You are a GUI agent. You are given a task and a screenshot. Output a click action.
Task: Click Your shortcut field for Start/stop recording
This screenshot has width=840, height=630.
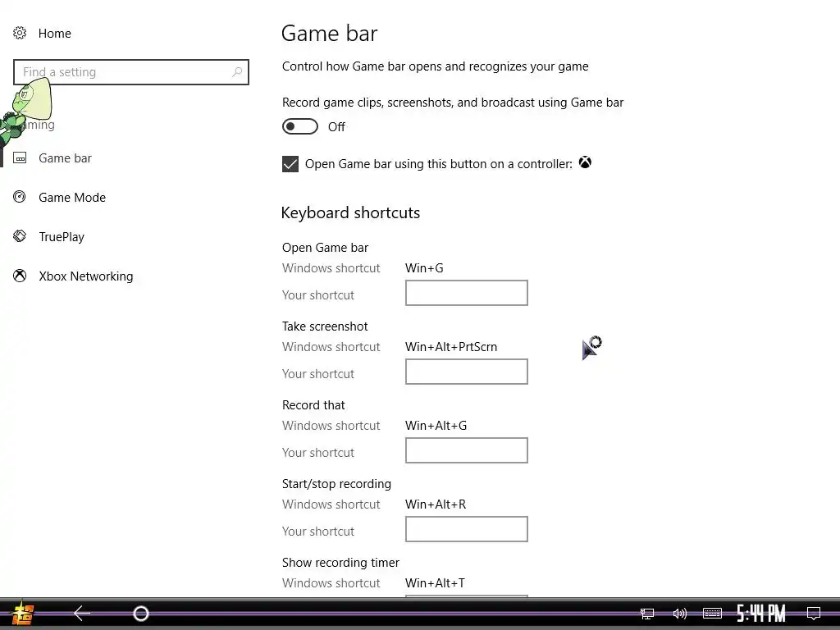(467, 529)
